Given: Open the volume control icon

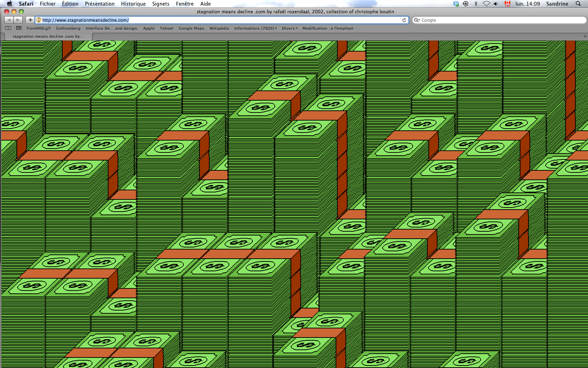Looking at the screenshot, I should (496, 4).
